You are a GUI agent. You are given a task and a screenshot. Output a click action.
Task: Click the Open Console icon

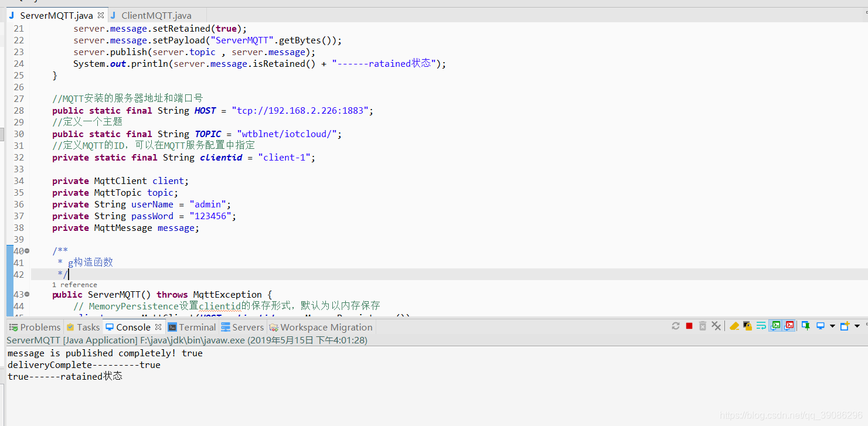(x=845, y=326)
